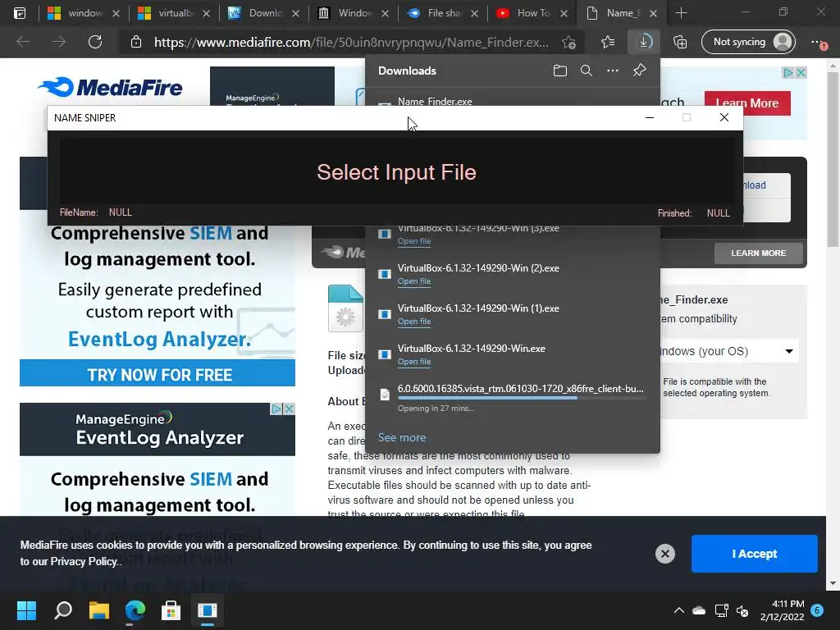The image size is (840, 630).
Task: Open file for VirtualBox-6.1.32-149290-Win.exe
Action: tap(414, 362)
